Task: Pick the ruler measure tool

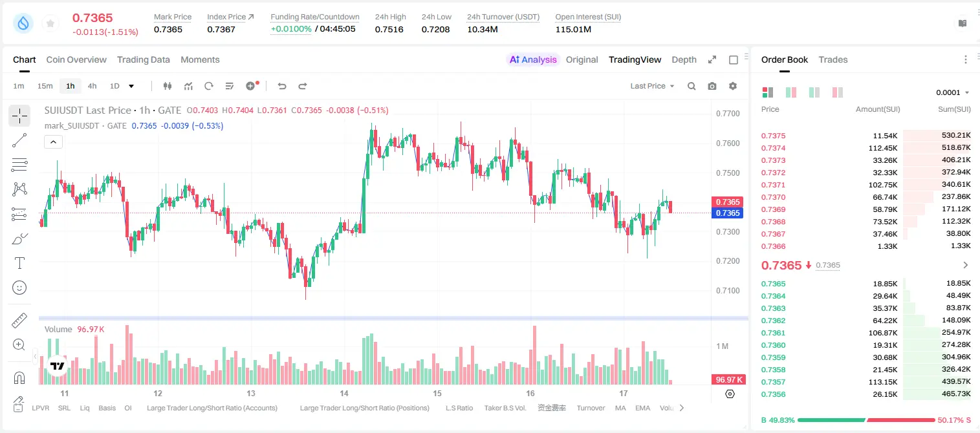Action: (19, 321)
